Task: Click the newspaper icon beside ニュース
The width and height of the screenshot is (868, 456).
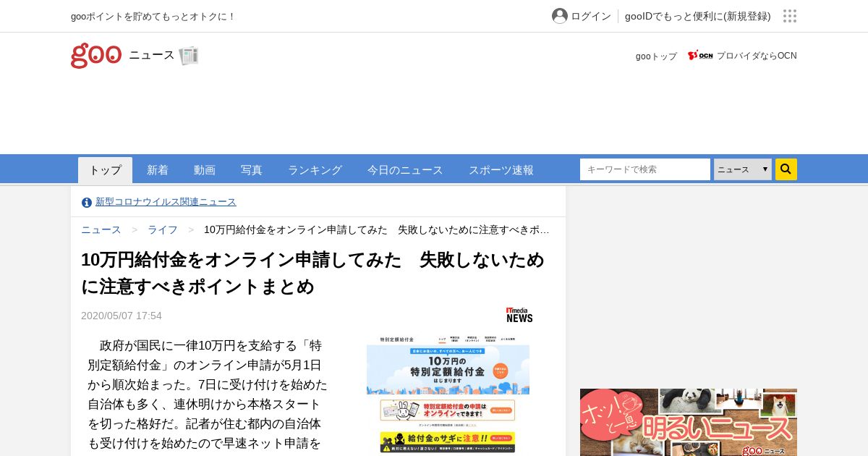Action: tap(189, 56)
